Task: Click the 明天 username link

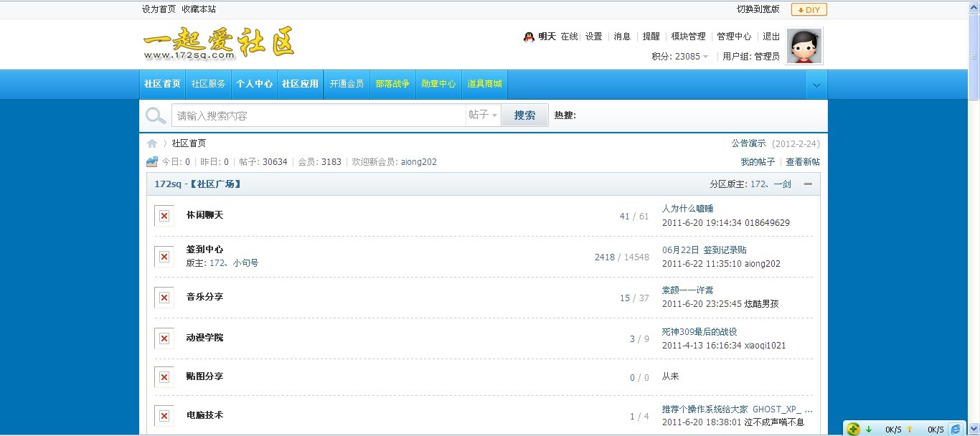Action: pyautogui.click(x=547, y=37)
